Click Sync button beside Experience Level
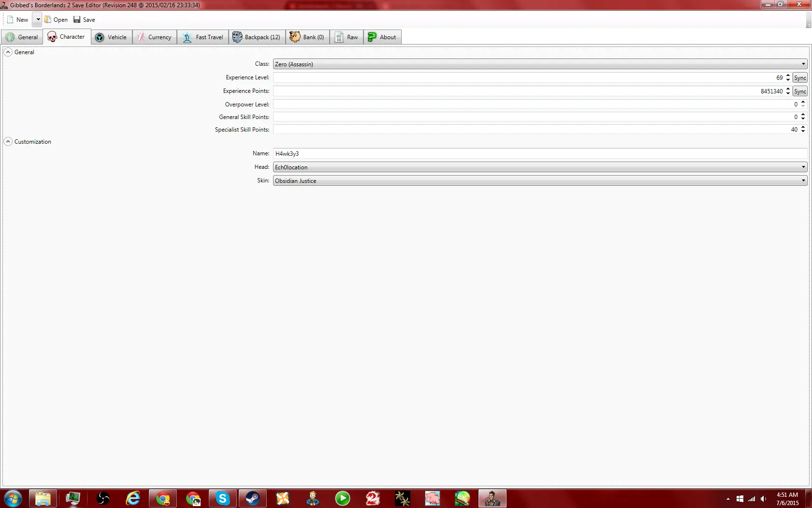Image resolution: width=812 pixels, height=508 pixels. click(800, 78)
